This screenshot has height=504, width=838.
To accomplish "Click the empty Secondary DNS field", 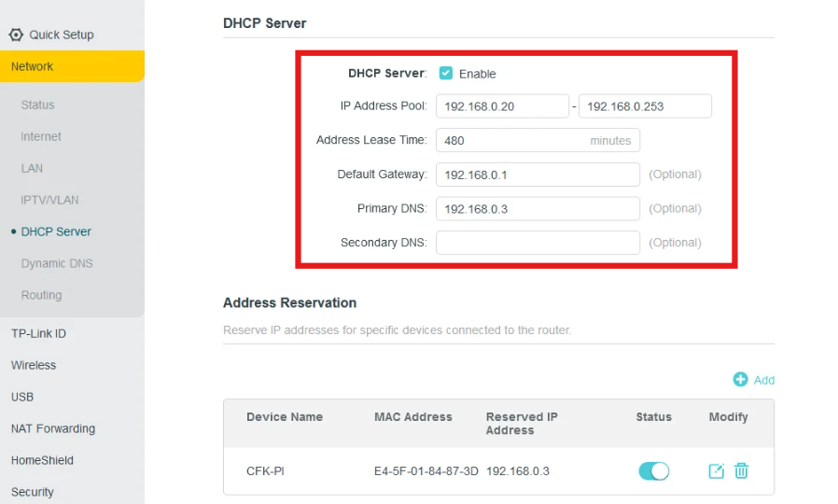I will pos(538,243).
